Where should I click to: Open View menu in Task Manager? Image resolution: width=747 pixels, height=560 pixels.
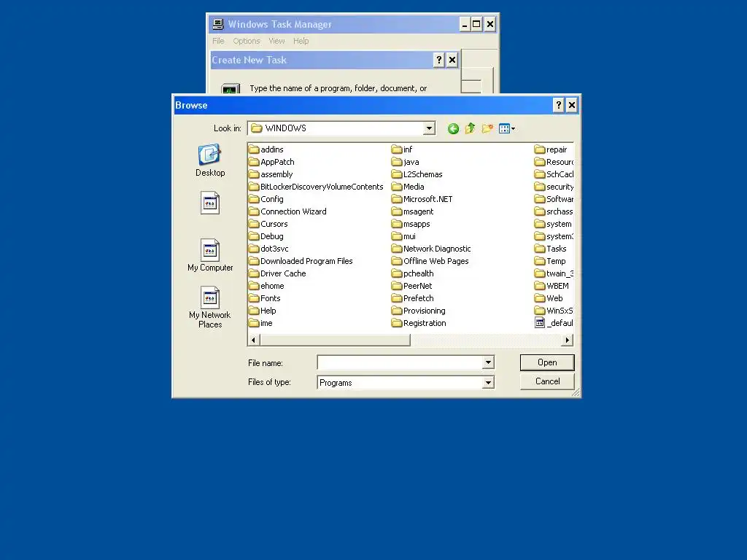(276, 41)
